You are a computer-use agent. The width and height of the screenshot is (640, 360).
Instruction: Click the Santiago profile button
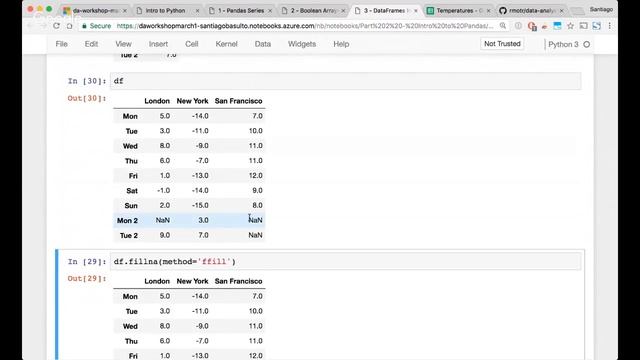point(601,9)
